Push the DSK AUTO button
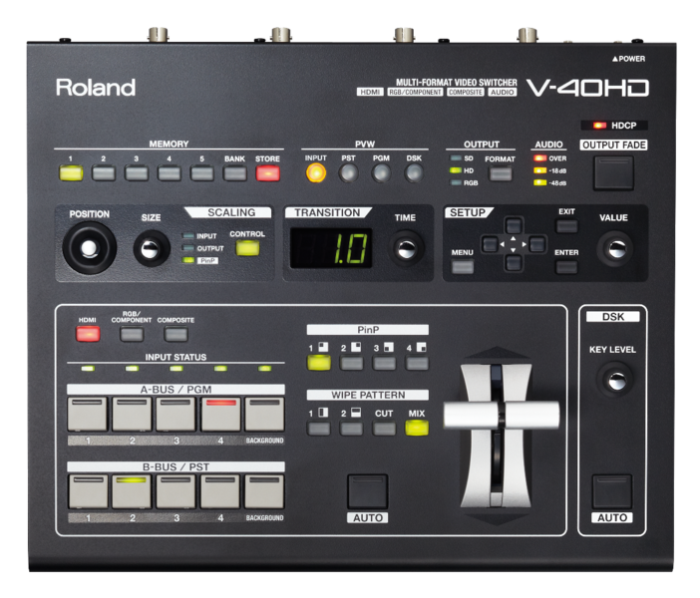The width and height of the screenshot is (700, 598). pos(612,491)
